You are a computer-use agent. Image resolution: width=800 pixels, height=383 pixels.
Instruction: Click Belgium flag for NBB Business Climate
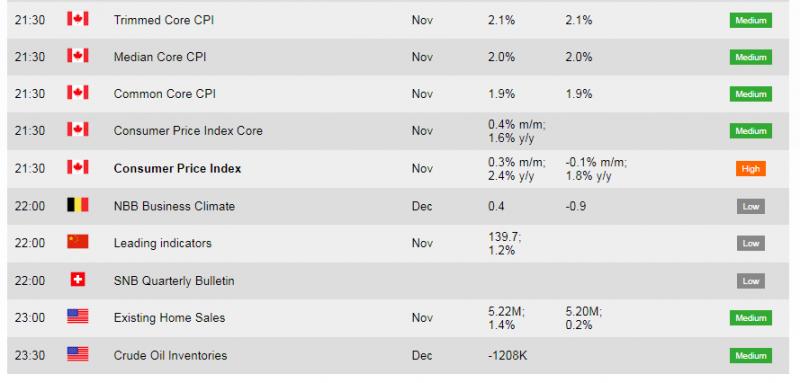[78, 206]
